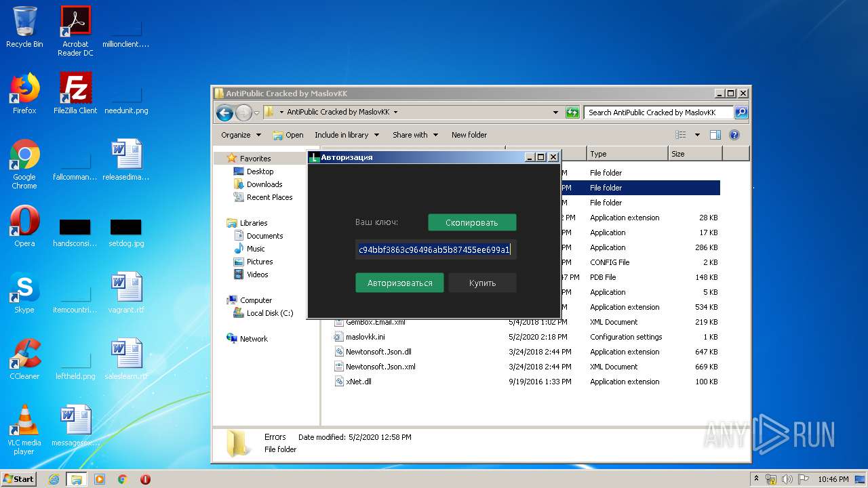Expand breadcrumb arrow after AntiPublic Cracked folder
The image size is (868, 488).
coord(396,113)
